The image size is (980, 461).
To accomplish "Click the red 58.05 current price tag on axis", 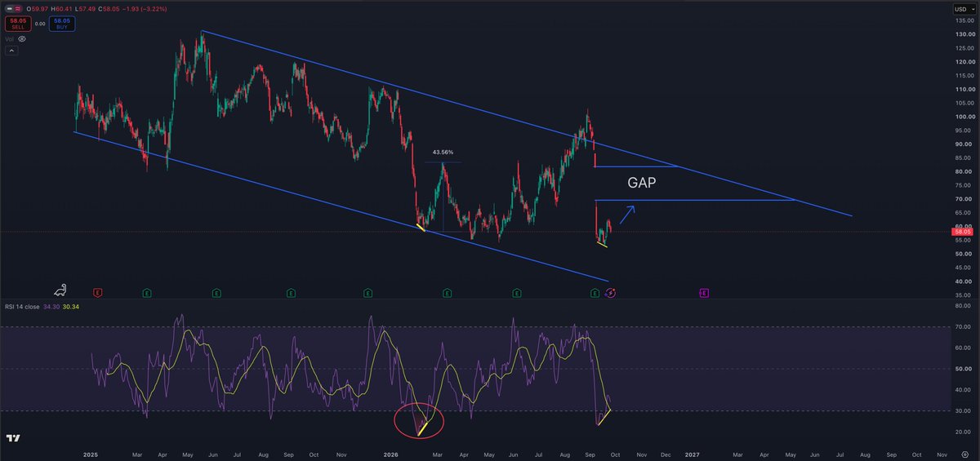I will coord(964,232).
